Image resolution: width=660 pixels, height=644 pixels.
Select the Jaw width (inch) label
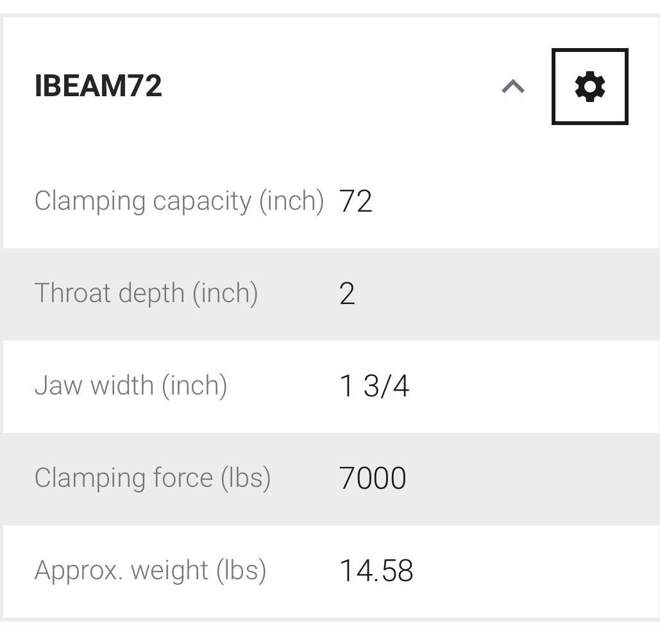point(131,386)
